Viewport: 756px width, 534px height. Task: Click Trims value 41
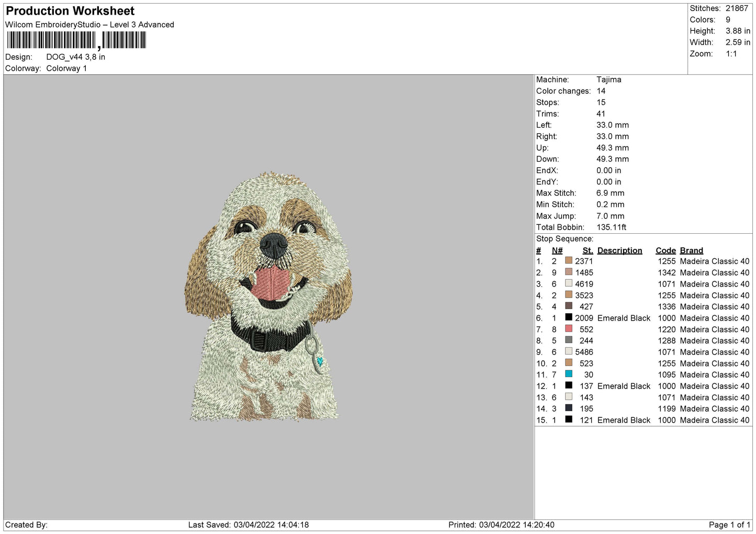(601, 114)
